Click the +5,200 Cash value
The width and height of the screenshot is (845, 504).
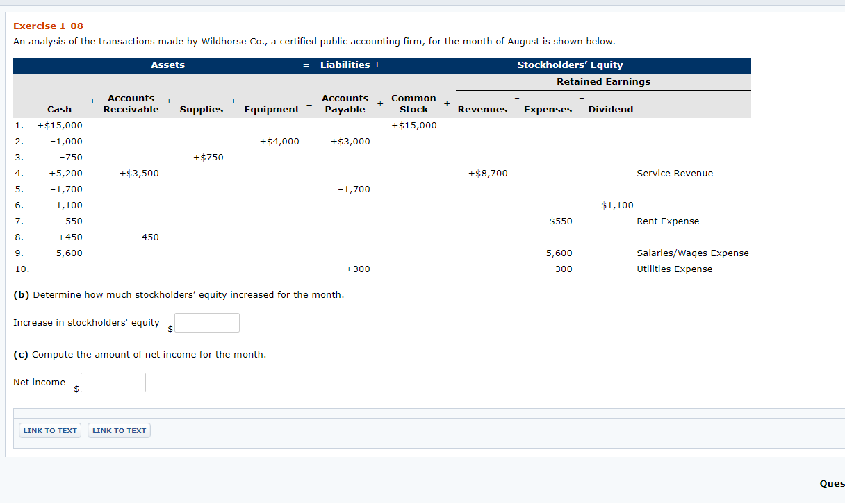(x=65, y=174)
